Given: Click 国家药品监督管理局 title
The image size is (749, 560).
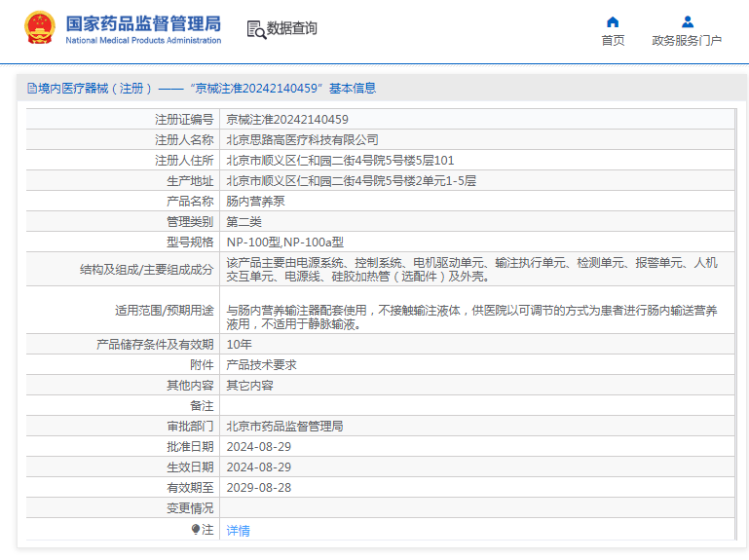Looking at the screenshot, I should click(143, 24).
